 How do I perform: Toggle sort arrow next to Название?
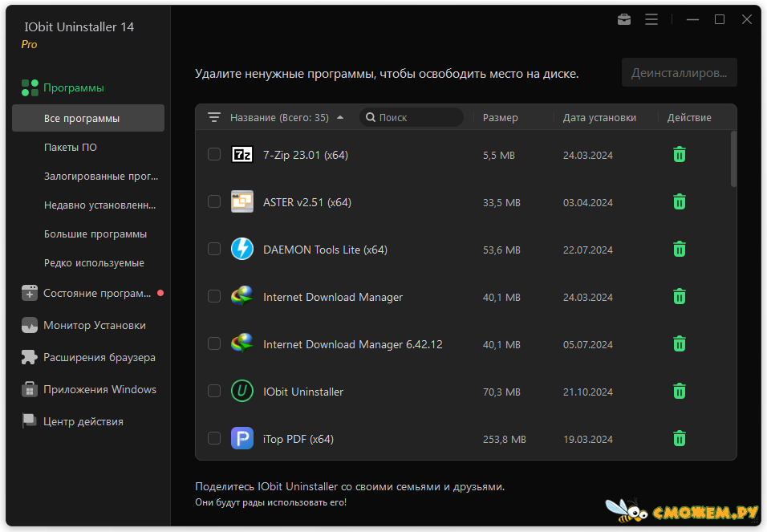point(340,117)
